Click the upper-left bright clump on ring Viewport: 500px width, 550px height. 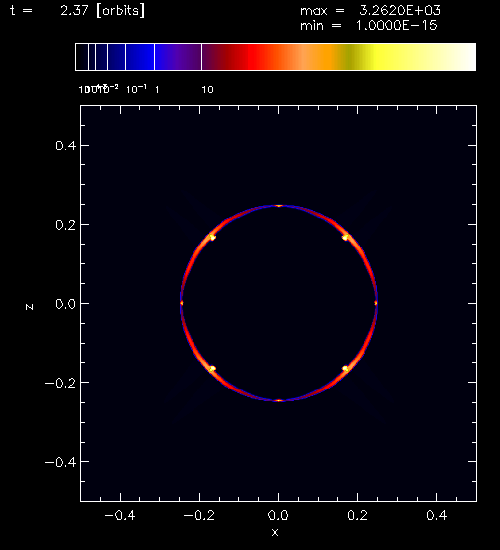click(x=212, y=237)
